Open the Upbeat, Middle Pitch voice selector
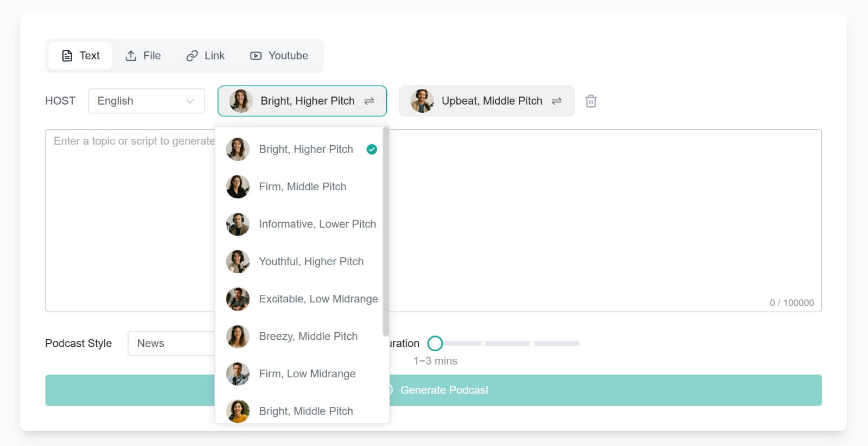The image size is (868, 446). (486, 101)
